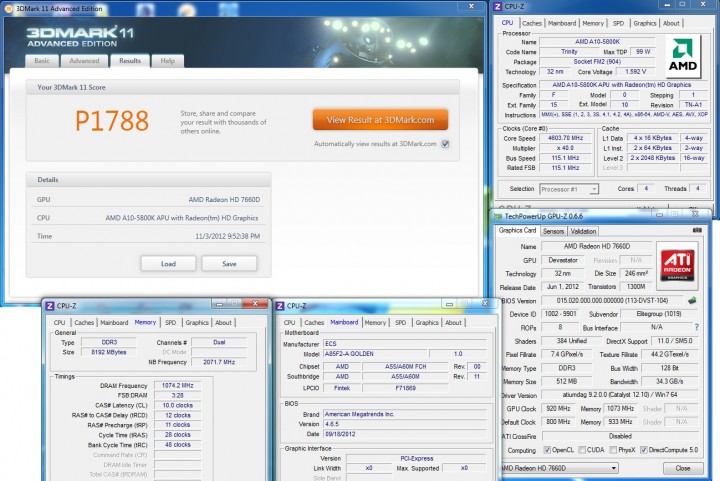Open the SPD tab in the top CPU-Z window
Image resolution: width=720 pixels, height=481 pixels.
[619, 23]
